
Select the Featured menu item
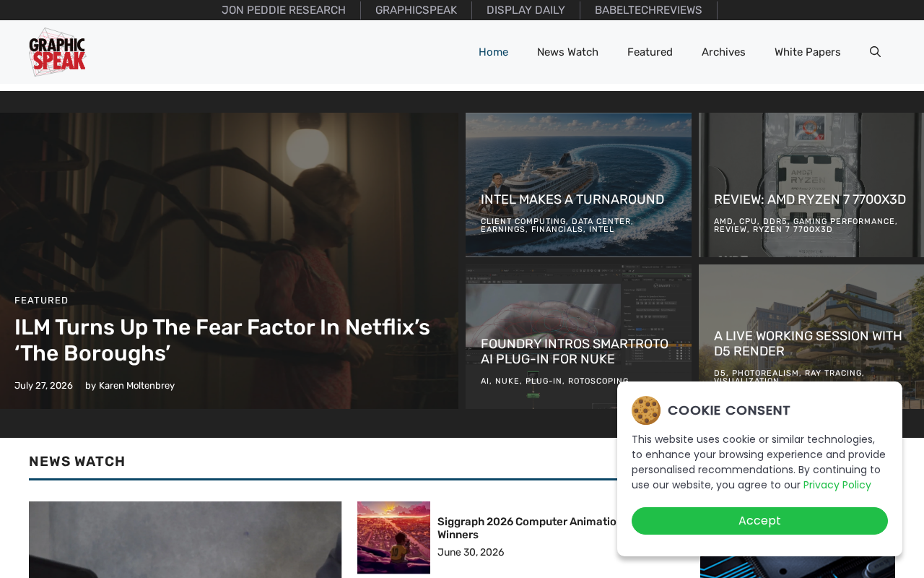(x=650, y=52)
